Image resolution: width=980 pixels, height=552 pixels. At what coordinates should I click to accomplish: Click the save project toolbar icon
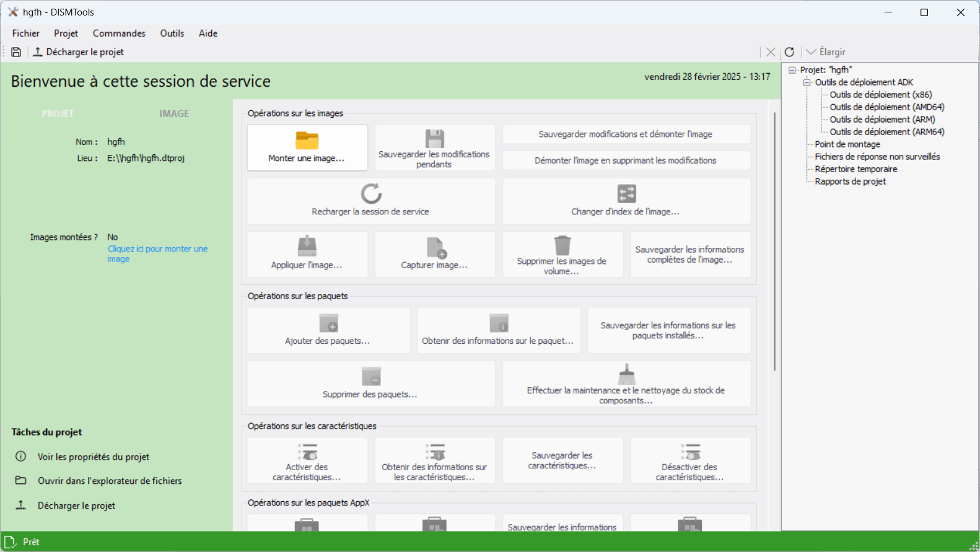[x=16, y=52]
